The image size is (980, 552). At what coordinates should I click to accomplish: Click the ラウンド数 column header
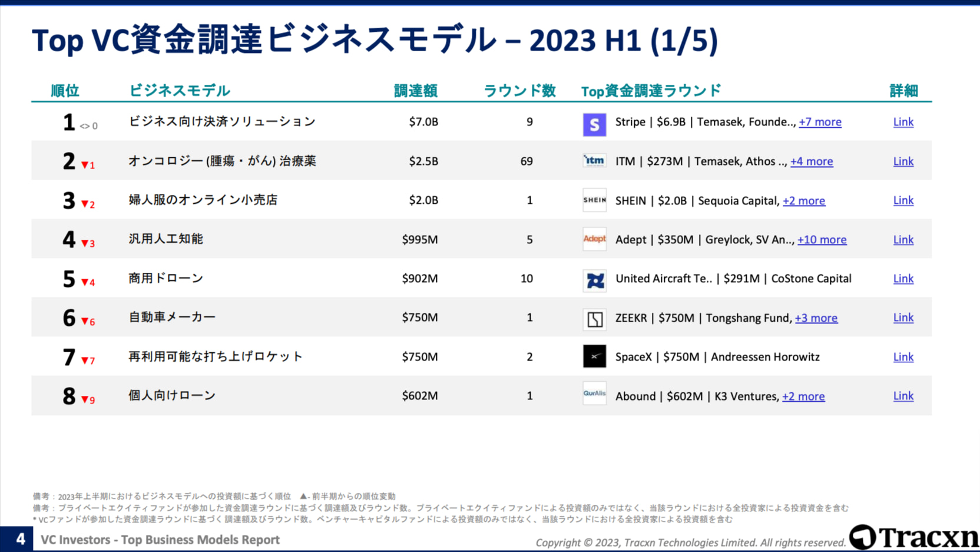click(519, 91)
